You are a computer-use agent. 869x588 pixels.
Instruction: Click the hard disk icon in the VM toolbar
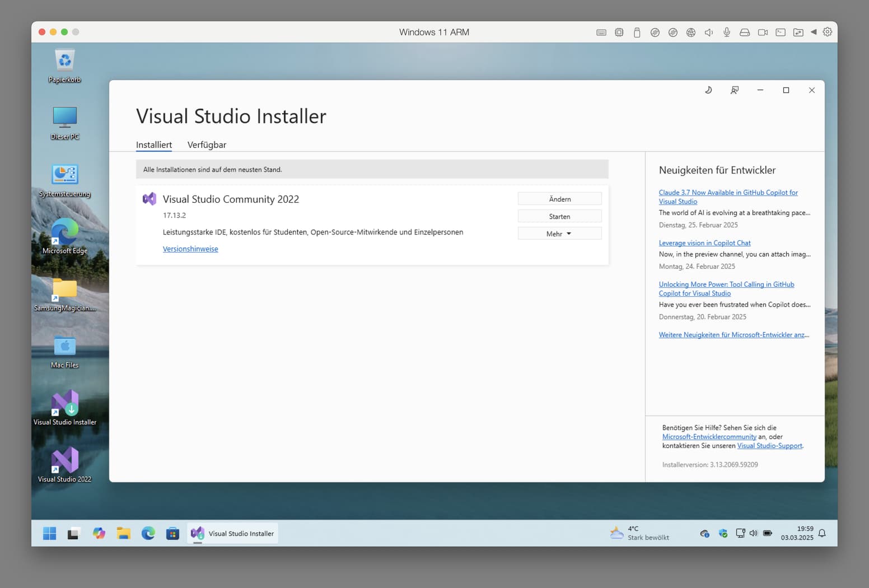[x=745, y=32]
